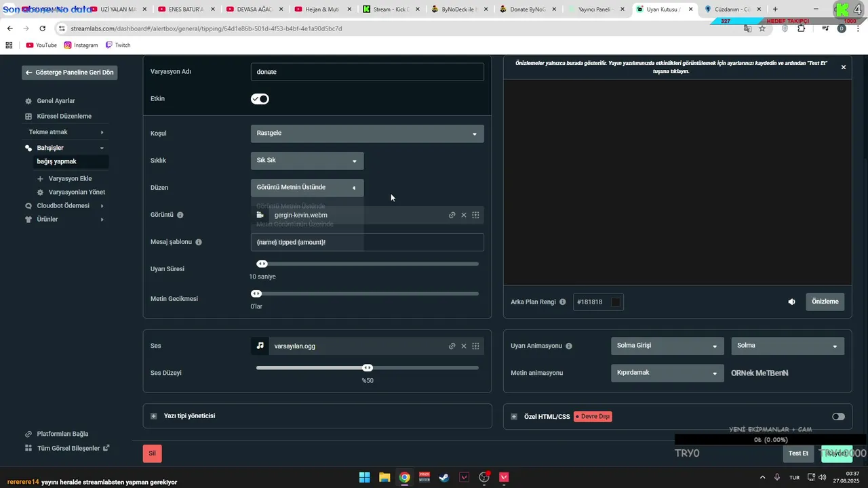
Task: Open the Twitch bookmark
Action: pyautogui.click(x=118, y=45)
